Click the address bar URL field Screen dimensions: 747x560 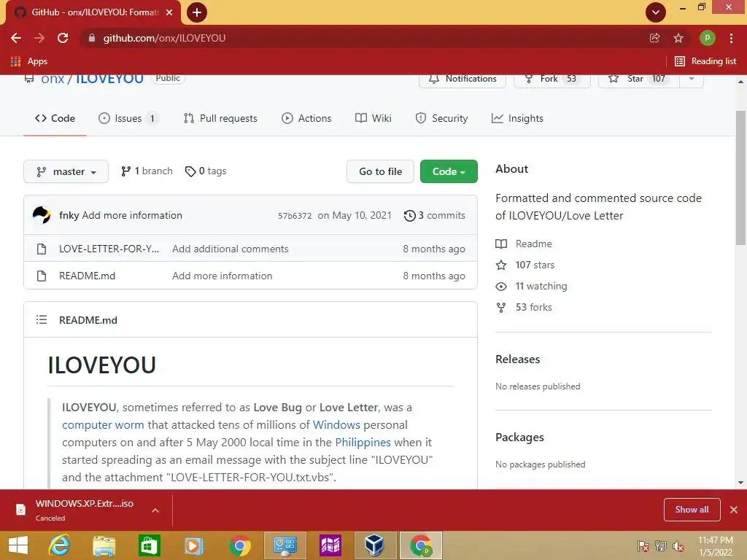[x=362, y=38]
